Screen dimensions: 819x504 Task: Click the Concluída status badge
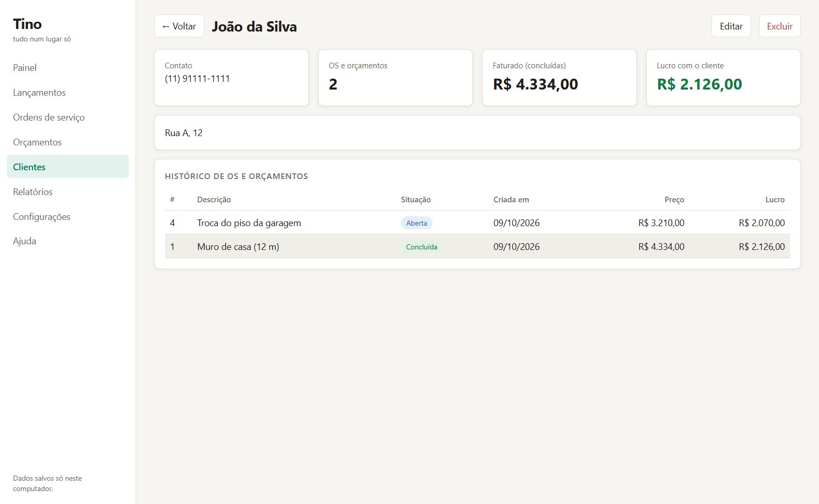click(422, 247)
